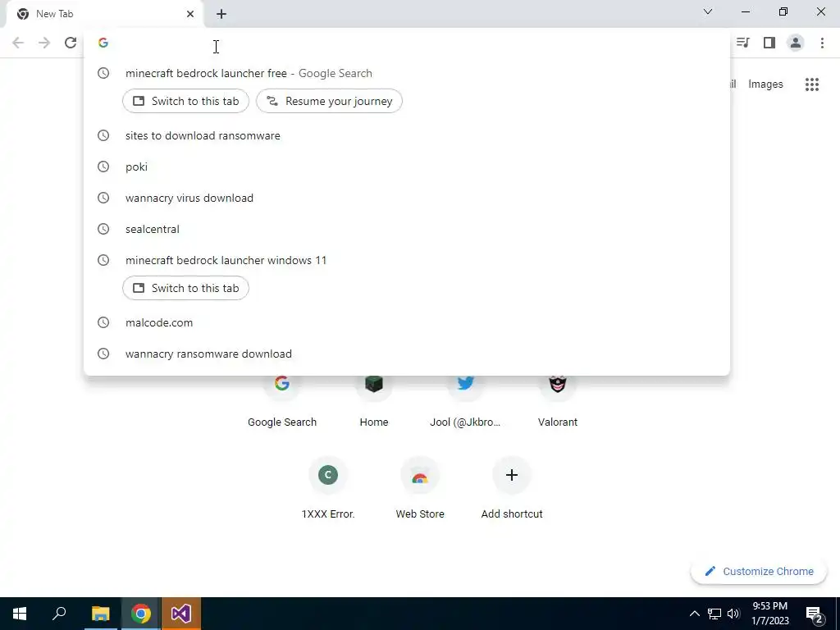Viewport: 840px width, 630px height.
Task: Open the network status tray icon
Action: tap(714, 614)
